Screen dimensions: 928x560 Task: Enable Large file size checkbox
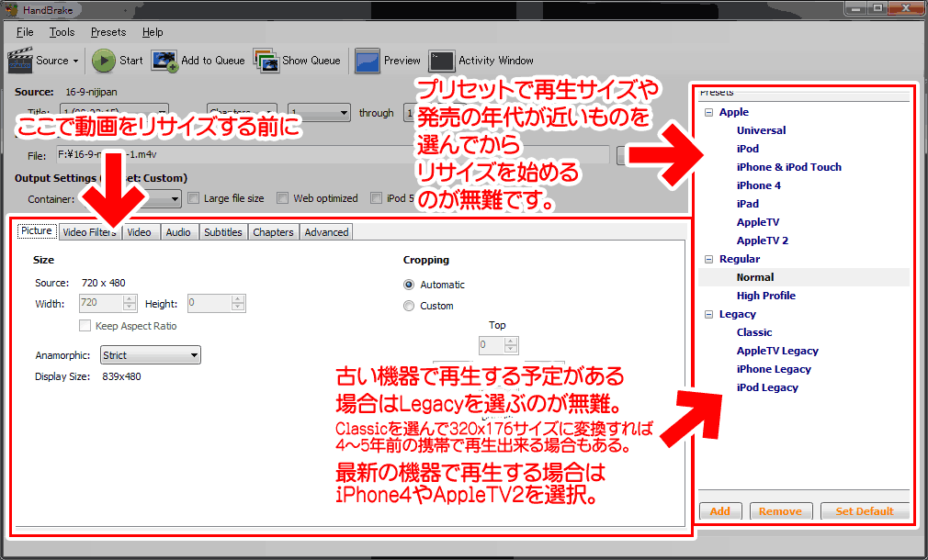(x=194, y=198)
